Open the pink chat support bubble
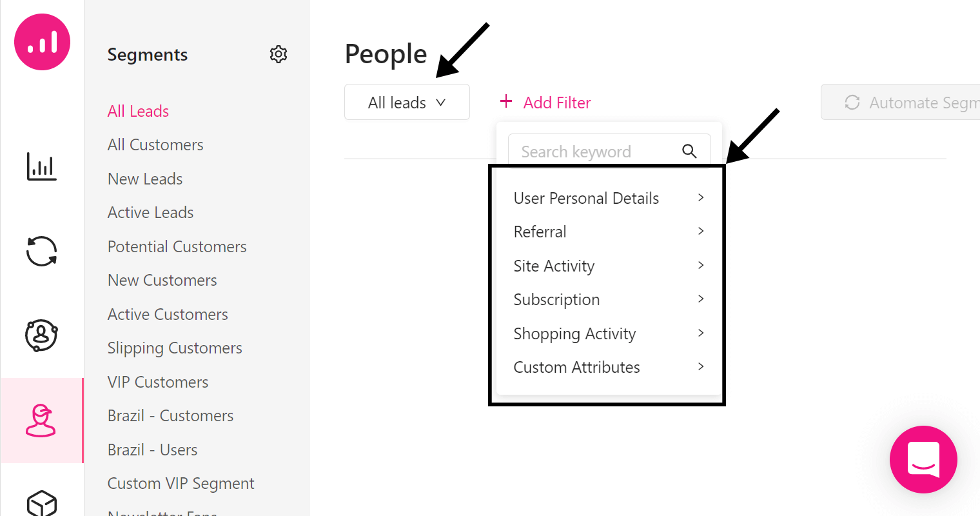 923,459
